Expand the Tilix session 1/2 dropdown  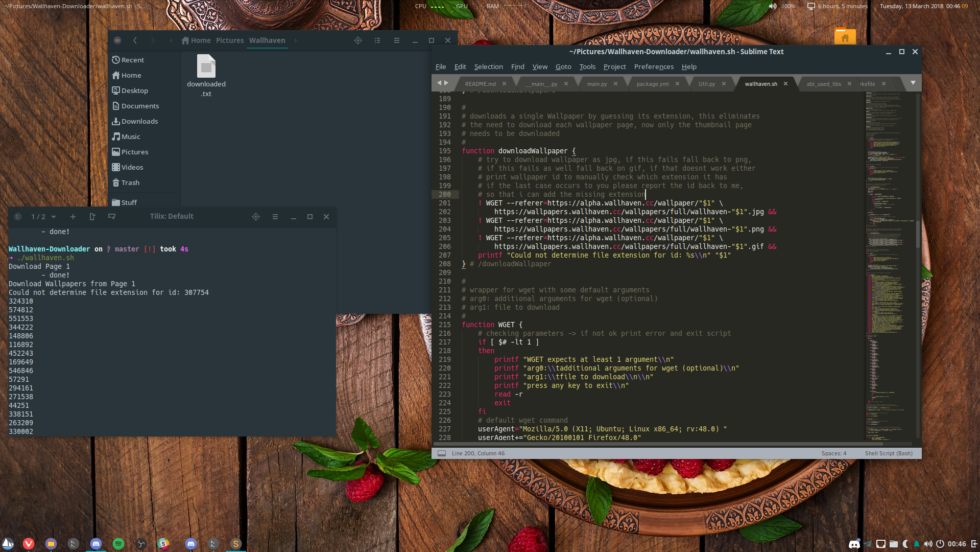[x=54, y=217]
